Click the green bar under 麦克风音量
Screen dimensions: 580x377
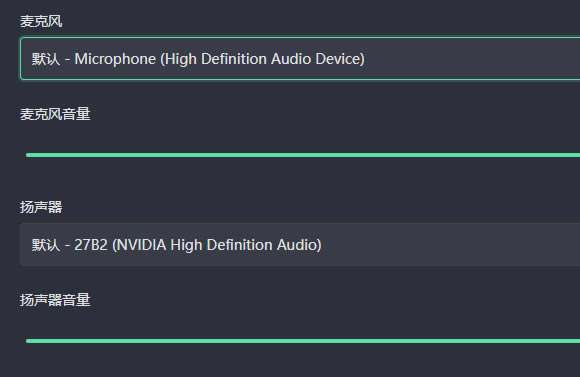coord(303,155)
